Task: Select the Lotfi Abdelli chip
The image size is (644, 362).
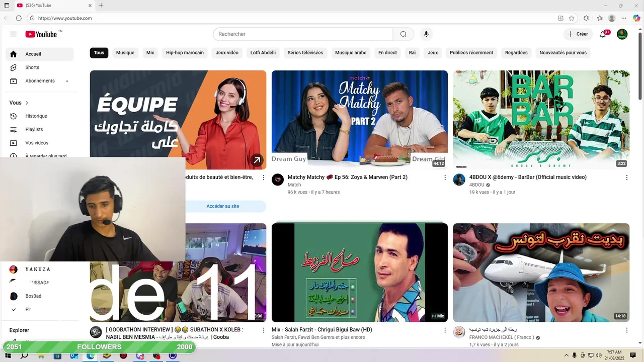Action: point(263,53)
